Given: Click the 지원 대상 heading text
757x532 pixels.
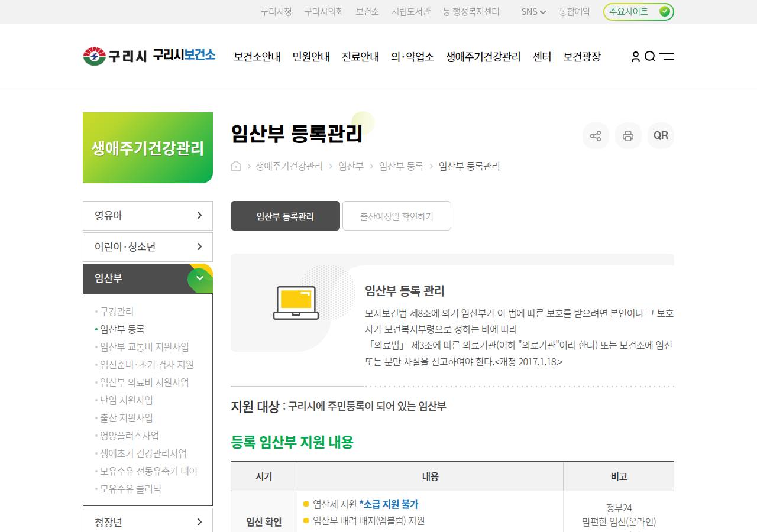Looking at the screenshot, I should (255, 406).
